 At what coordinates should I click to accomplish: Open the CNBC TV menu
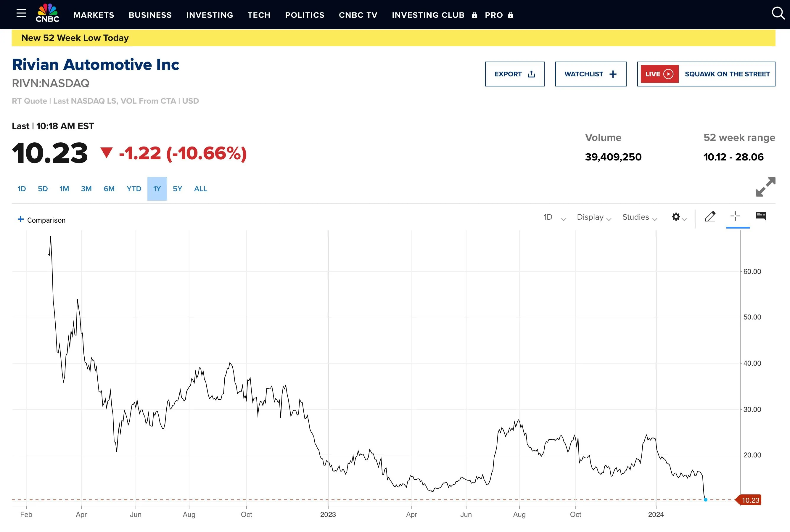[x=358, y=15]
